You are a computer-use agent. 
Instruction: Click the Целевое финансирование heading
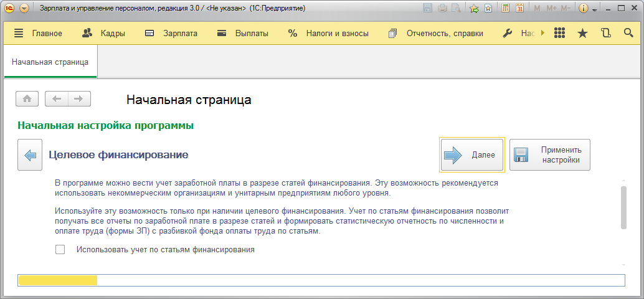pyautogui.click(x=118, y=155)
